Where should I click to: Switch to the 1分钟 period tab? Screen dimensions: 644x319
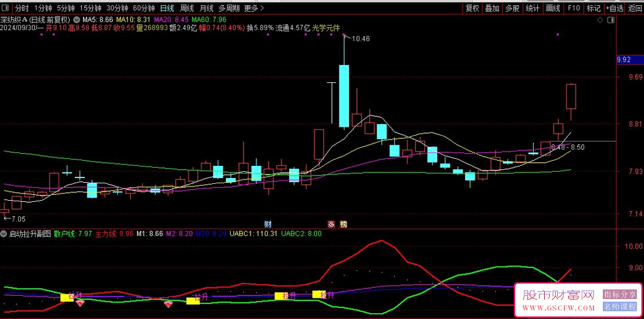[x=43, y=8]
